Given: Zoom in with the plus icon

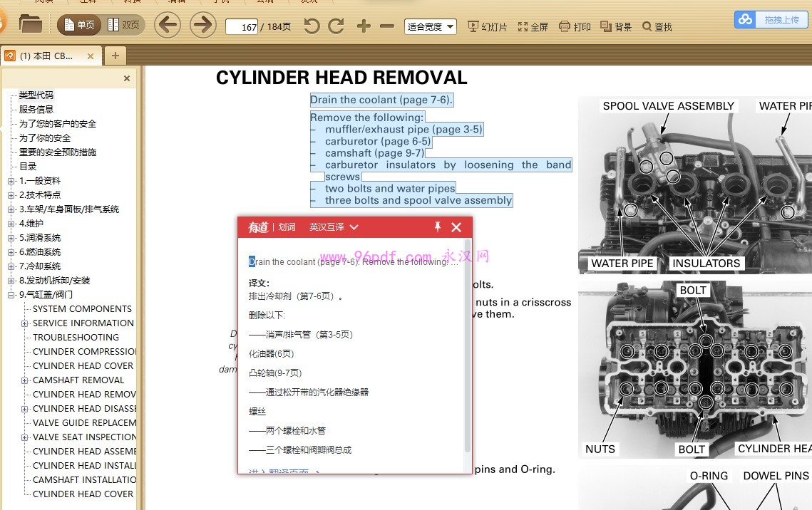Looking at the screenshot, I should click(x=364, y=26).
